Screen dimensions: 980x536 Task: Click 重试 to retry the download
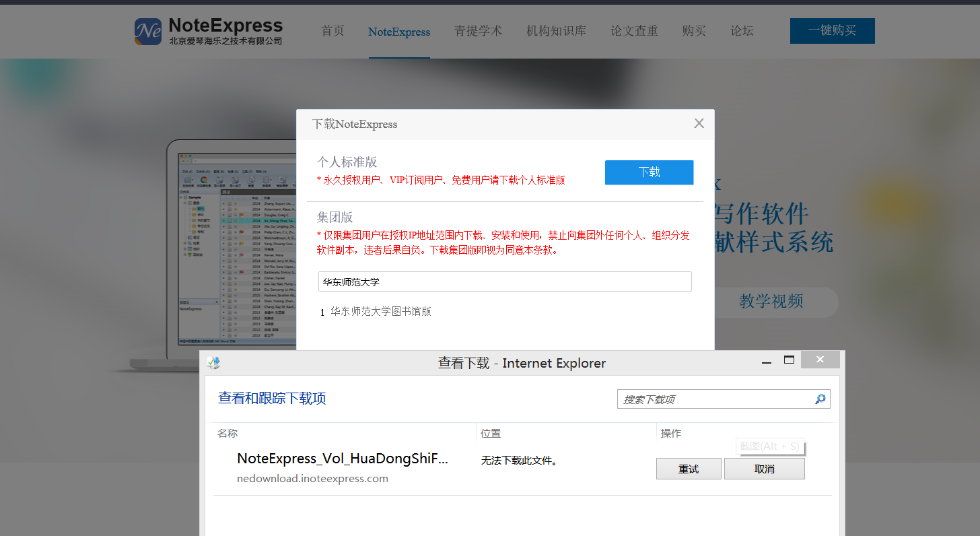[x=689, y=469]
